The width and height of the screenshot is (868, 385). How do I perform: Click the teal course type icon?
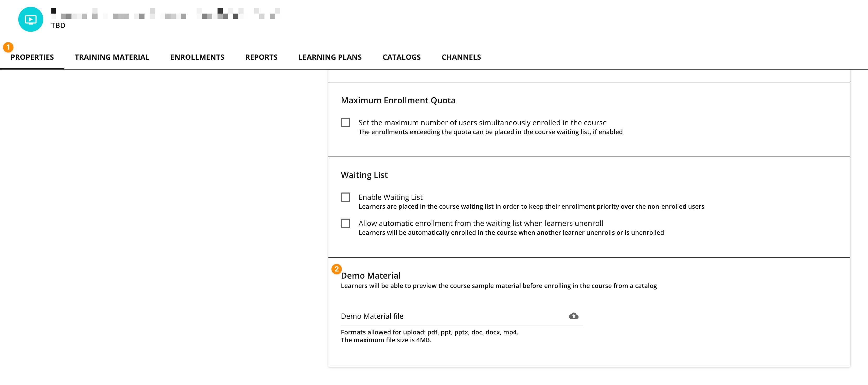[31, 20]
